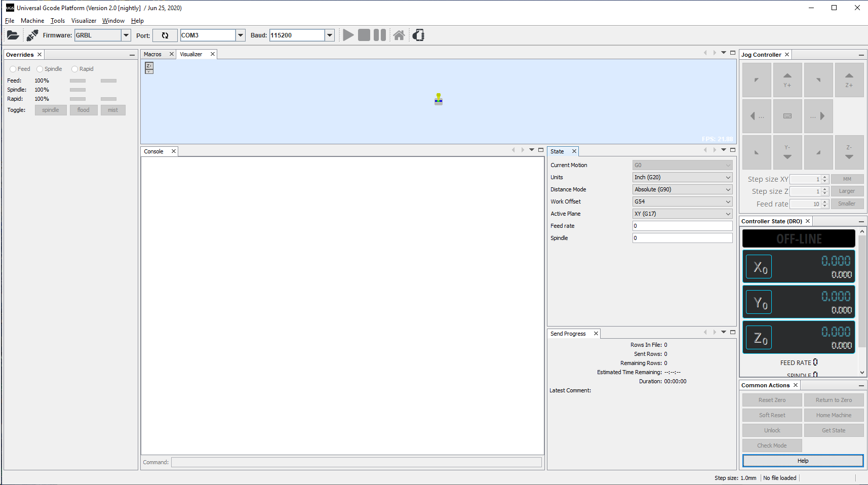Click the Return to Zero button
The height and width of the screenshot is (485, 868).
[x=834, y=400]
